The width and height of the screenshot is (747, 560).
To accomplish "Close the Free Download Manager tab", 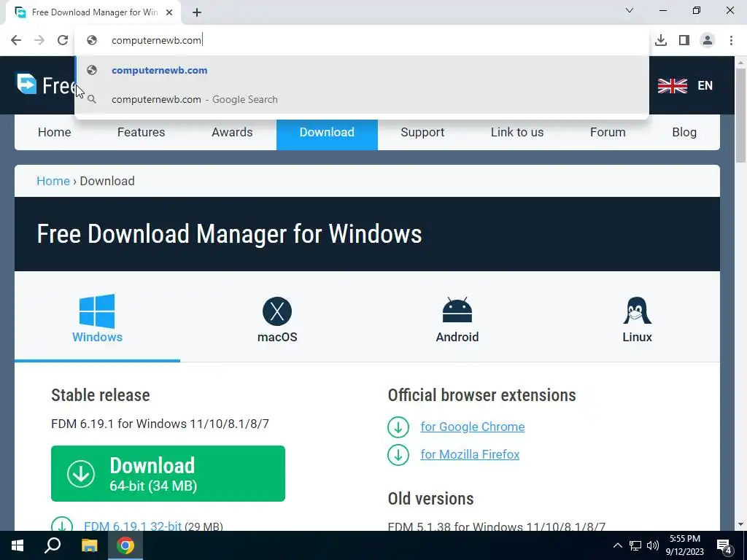I will [x=169, y=12].
